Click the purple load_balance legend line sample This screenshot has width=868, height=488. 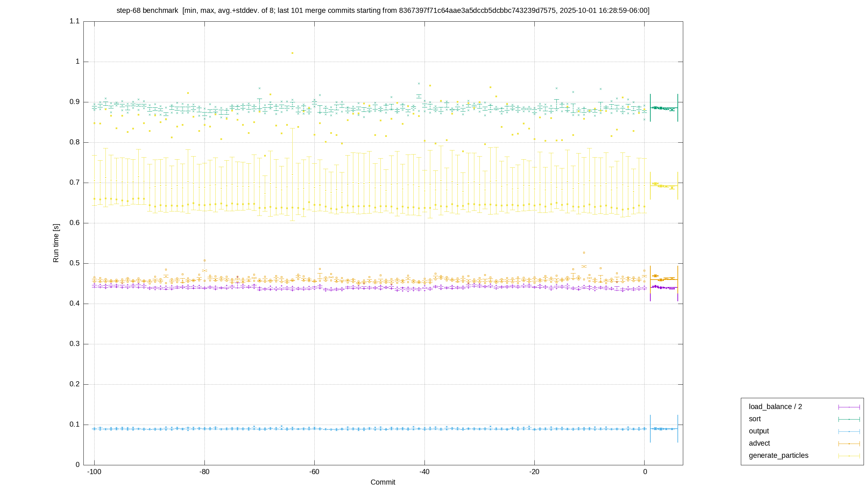[x=849, y=407]
